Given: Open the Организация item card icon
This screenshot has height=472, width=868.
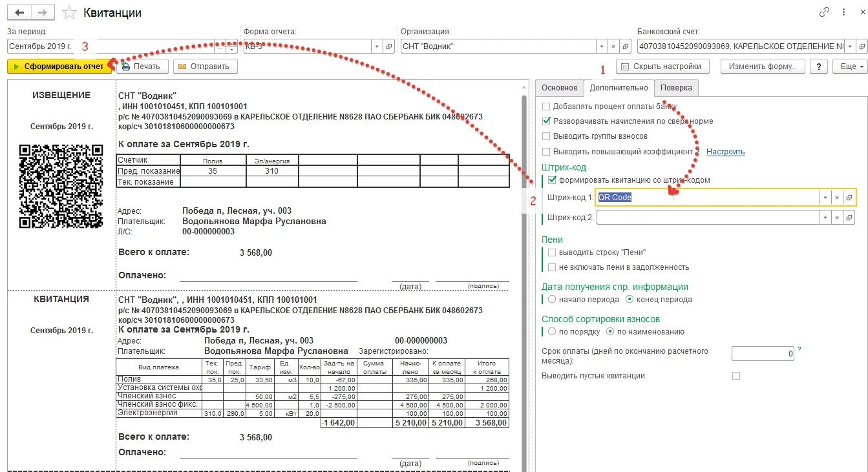Looking at the screenshot, I should tap(626, 46).
